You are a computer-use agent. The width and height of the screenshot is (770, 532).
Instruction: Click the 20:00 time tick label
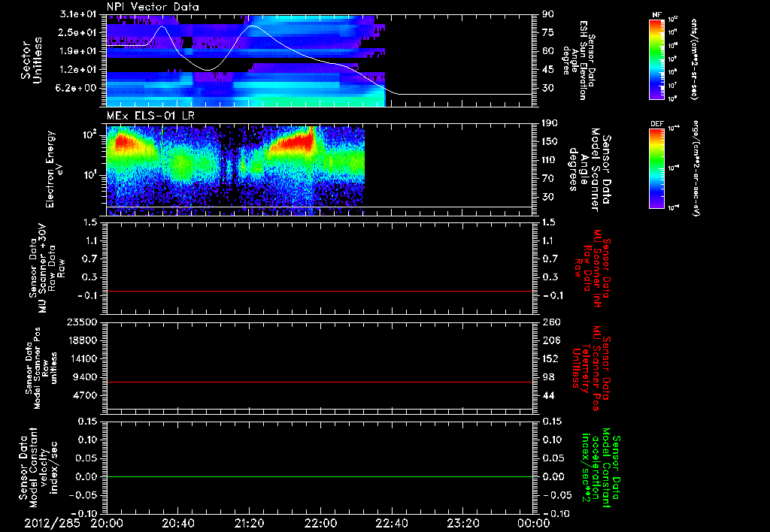tap(107, 523)
